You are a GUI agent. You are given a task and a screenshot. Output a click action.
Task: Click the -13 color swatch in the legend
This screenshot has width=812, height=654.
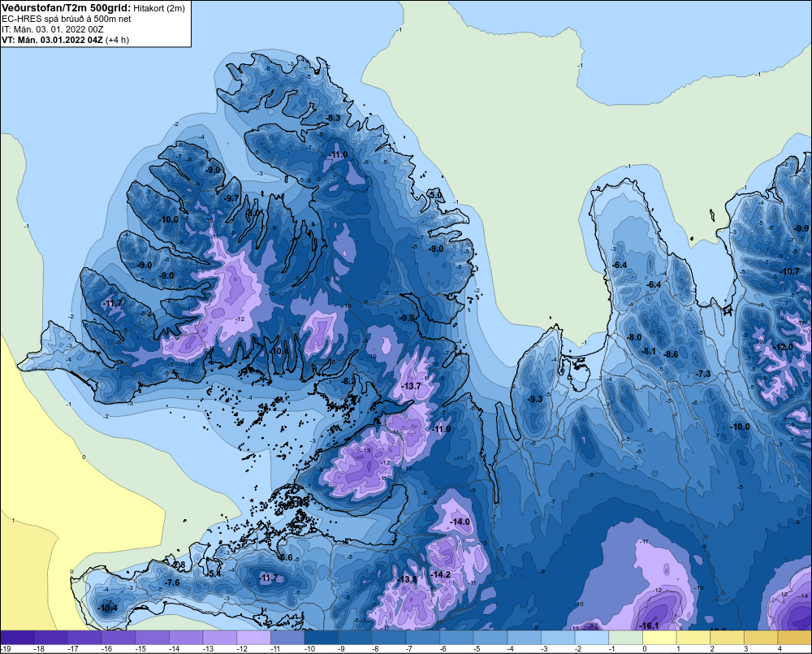(219, 638)
